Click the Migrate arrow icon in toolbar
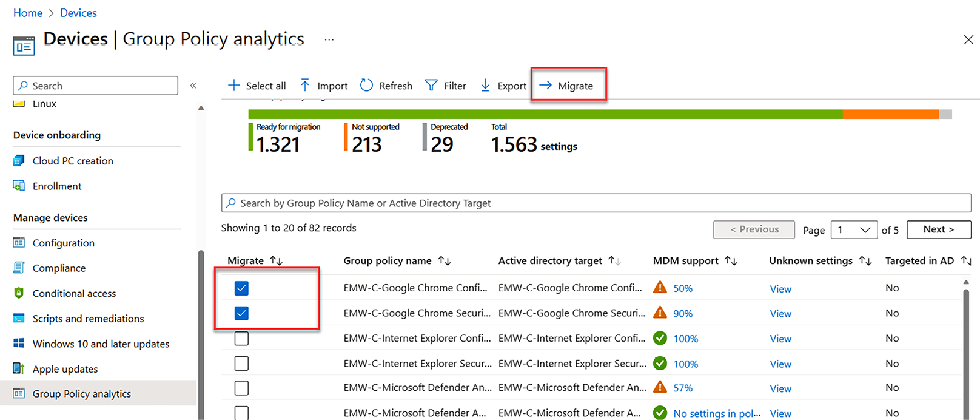The image size is (980, 420). pos(545,86)
